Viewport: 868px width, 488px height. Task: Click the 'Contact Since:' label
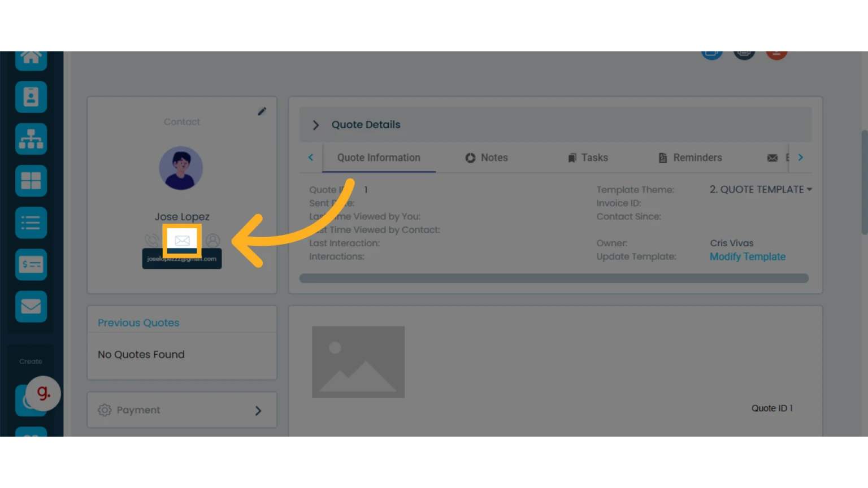(x=628, y=216)
